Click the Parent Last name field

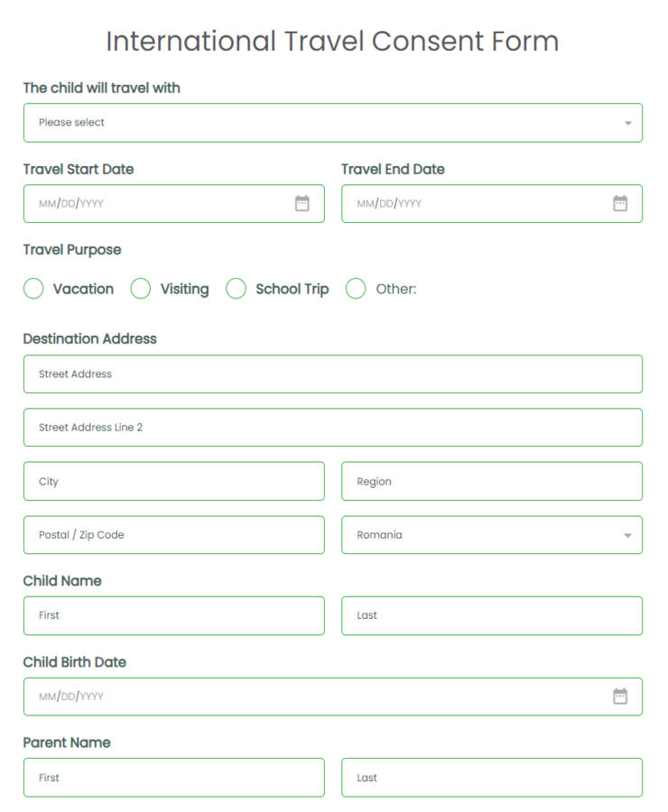491,777
